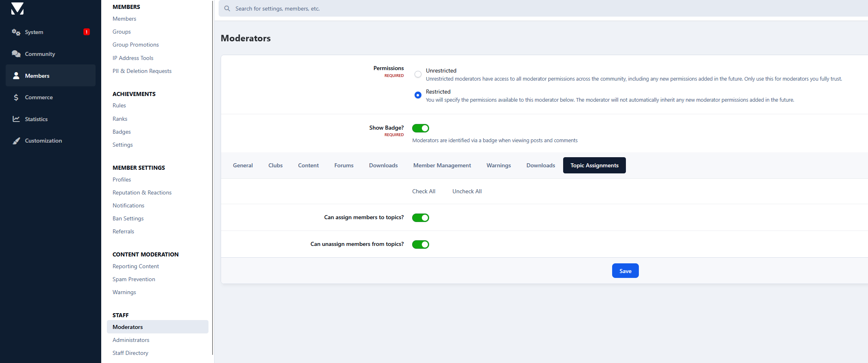
Task: Click the Invision logo icon
Action: pyautogui.click(x=17, y=9)
